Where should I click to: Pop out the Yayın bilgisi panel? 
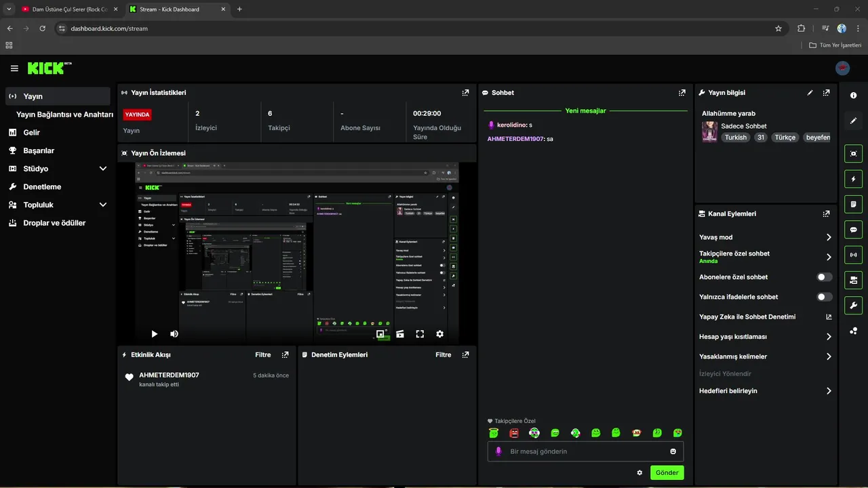(826, 93)
